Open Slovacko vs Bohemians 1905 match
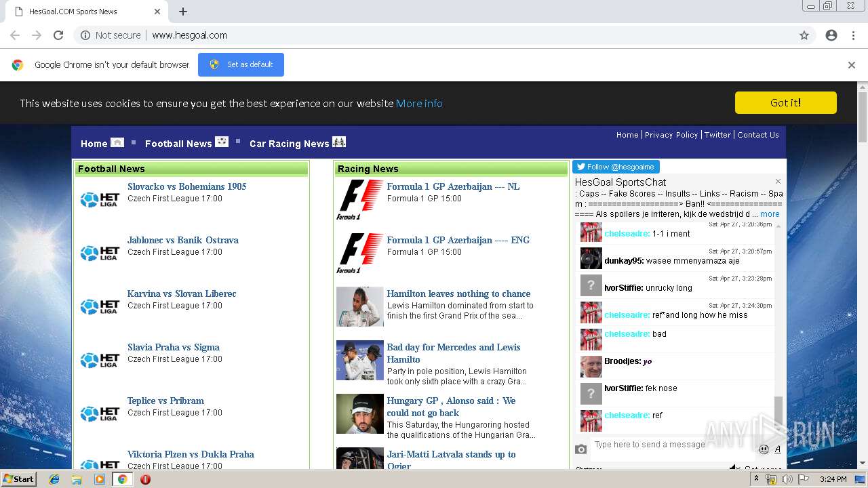 pyautogui.click(x=187, y=186)
